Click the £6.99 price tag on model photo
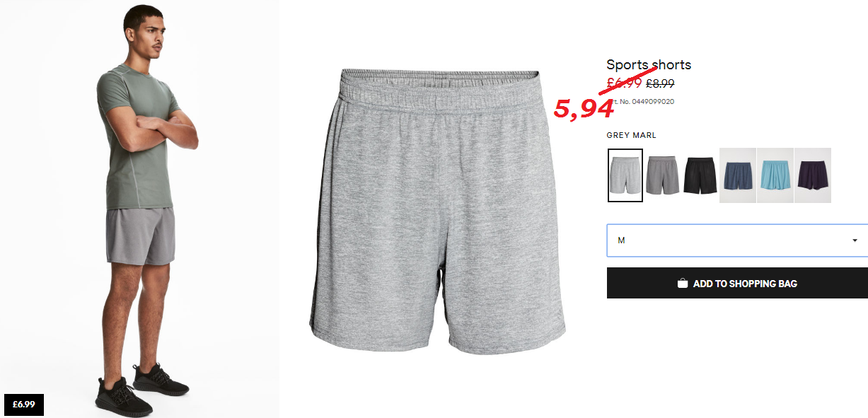Image resolution: width=868 pixels, height=418 pixels. click(24, 404)
